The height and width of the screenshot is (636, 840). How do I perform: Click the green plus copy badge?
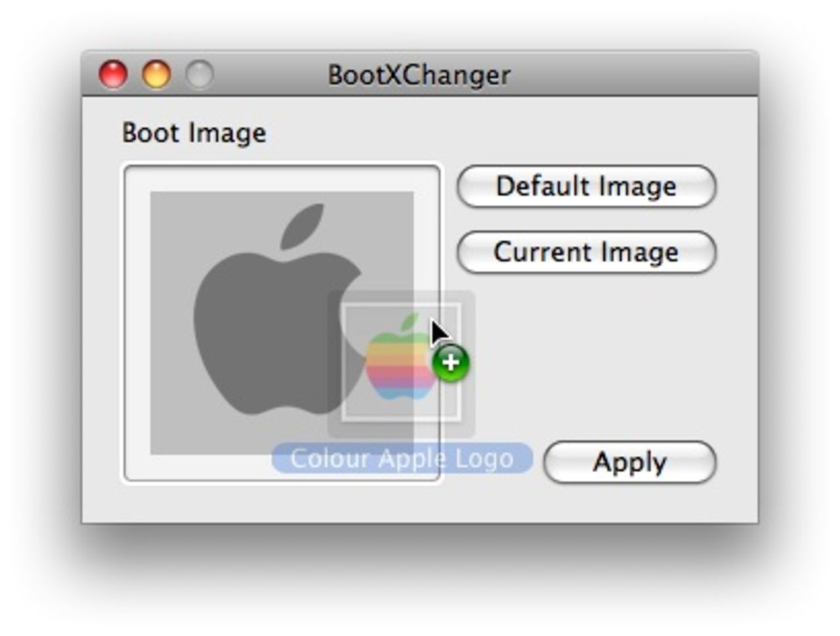pyautogui.click(x=450, y=362)
